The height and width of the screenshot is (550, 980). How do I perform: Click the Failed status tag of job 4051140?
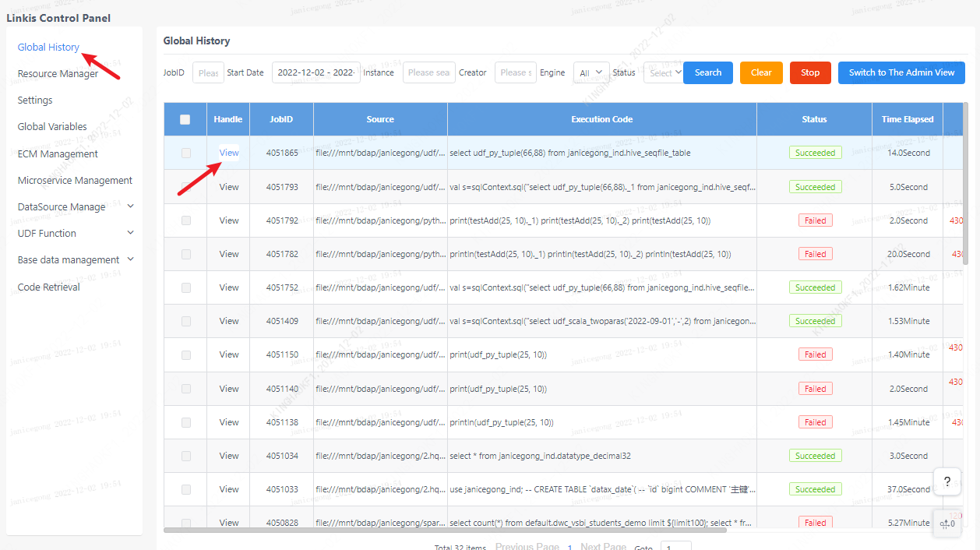[x=815, y=389]
